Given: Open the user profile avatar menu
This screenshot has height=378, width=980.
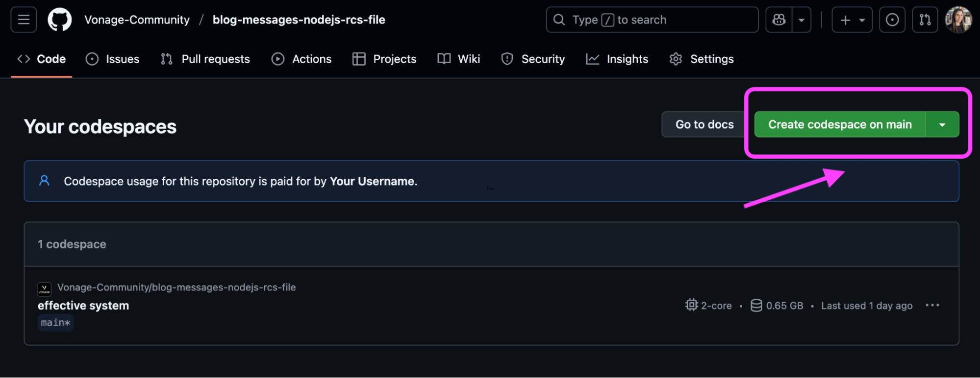Looking at the screenshot, I should 958,20.
